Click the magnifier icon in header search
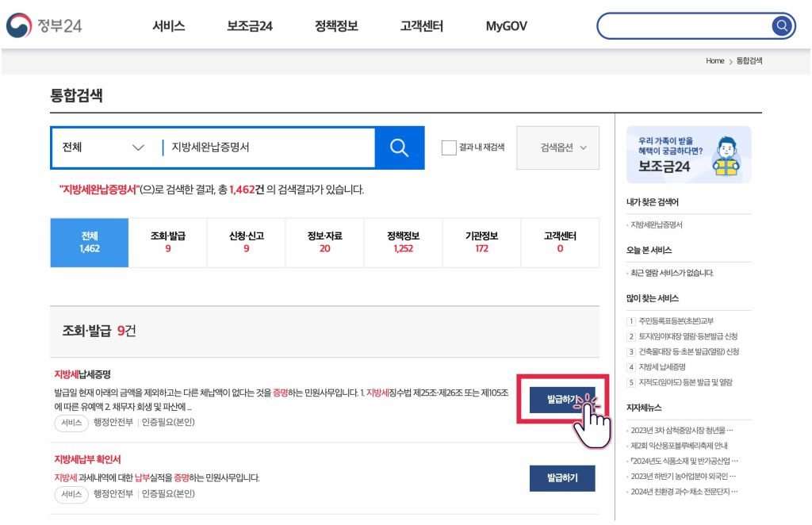The image size is (812, 525). tap(782, 26)
